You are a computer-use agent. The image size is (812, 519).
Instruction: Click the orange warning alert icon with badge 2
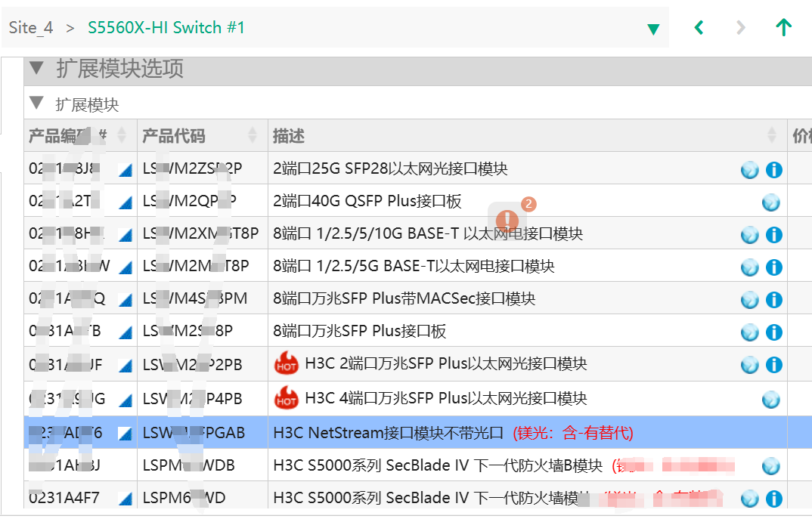click(x=508, y=220)
